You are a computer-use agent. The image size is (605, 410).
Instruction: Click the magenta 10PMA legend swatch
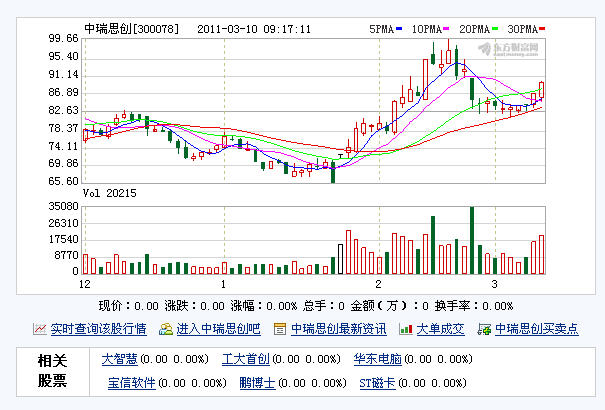coord(446,29)
